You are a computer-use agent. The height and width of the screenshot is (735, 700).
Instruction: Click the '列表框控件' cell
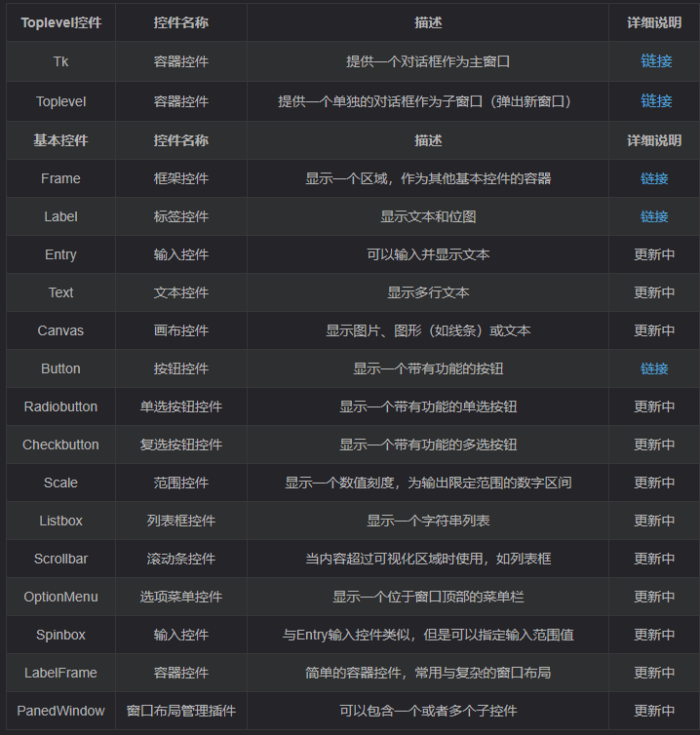click(181, 521)
